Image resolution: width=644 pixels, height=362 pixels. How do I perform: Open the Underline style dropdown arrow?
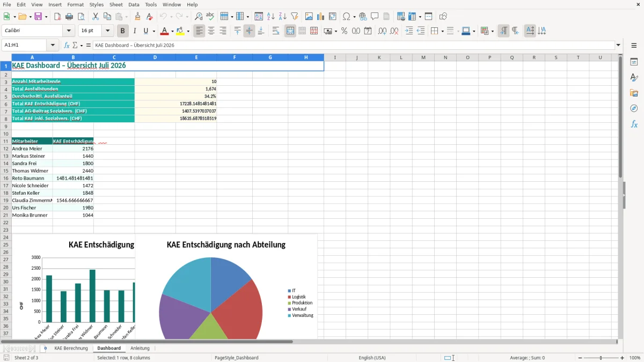tap(153, 31)
